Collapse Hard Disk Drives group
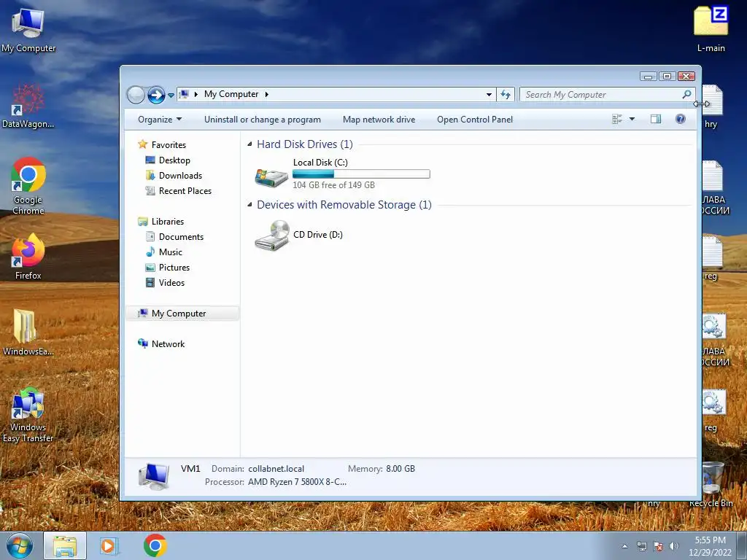Viewport: 747px width, 560px height. (249, 144)
